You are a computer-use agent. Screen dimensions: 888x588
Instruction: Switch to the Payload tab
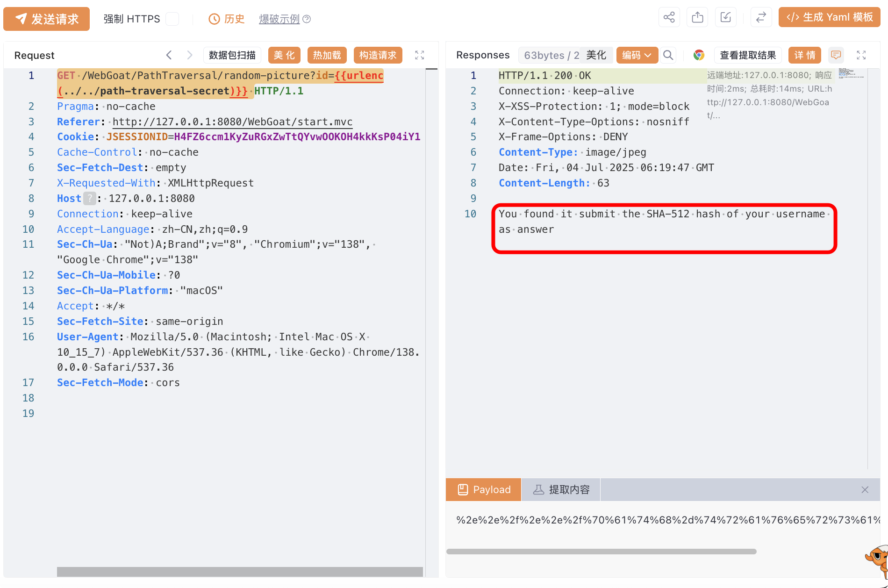click(x=484, y=489)
